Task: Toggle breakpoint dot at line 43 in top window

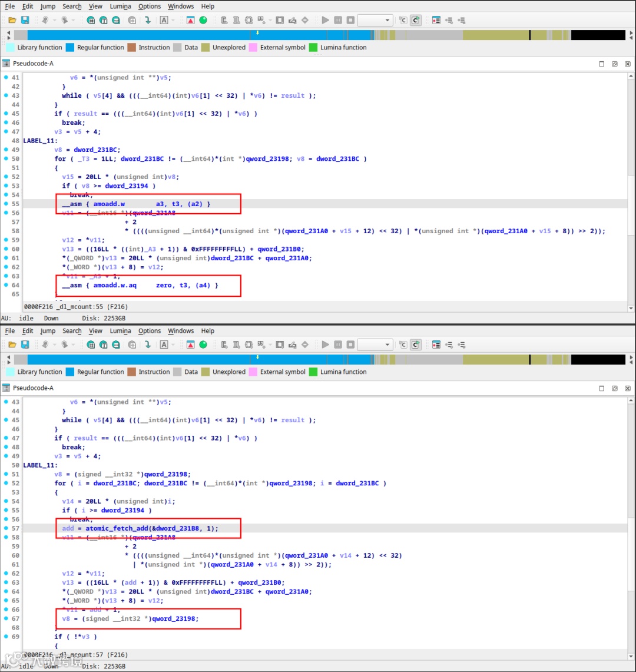Action: click(x=6, y=95)
